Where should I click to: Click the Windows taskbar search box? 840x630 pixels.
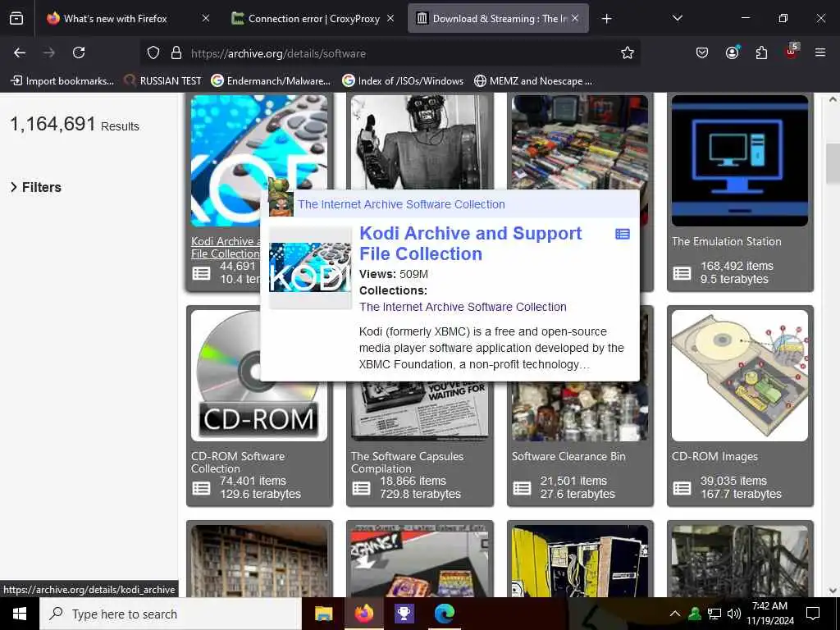[x=171, y=614]
